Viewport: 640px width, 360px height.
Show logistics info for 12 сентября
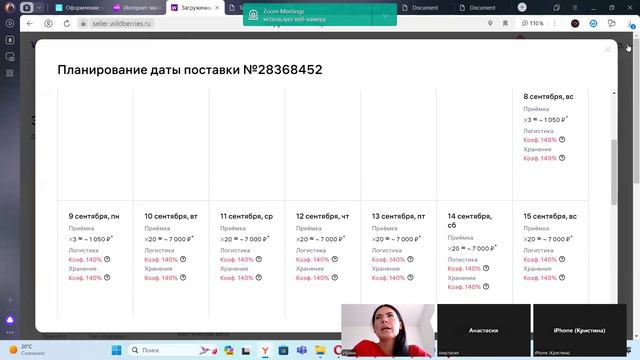[335, 259]
